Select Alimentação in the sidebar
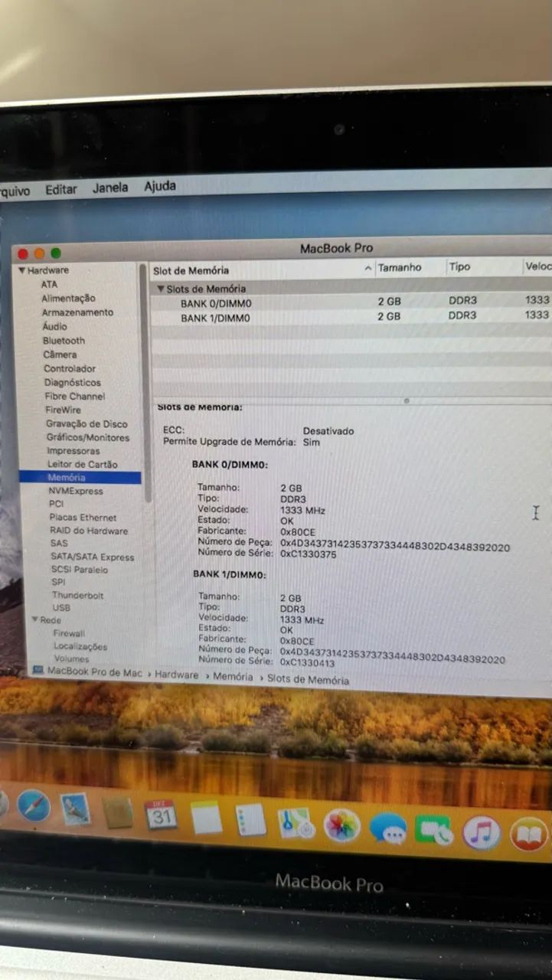The height and width of the screenshot is (980, 552). pyautogui.click(x=68, y=298)
